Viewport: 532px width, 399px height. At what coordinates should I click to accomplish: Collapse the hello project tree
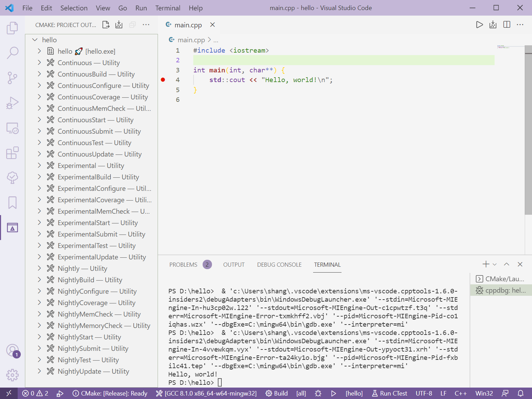coord(35,39)
